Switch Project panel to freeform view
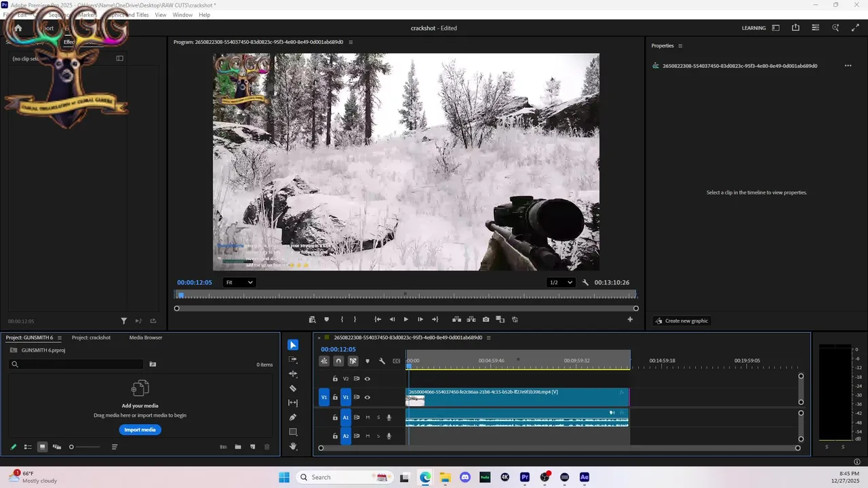This screenshot has width=868, height=488. click(x=57, y=447)
